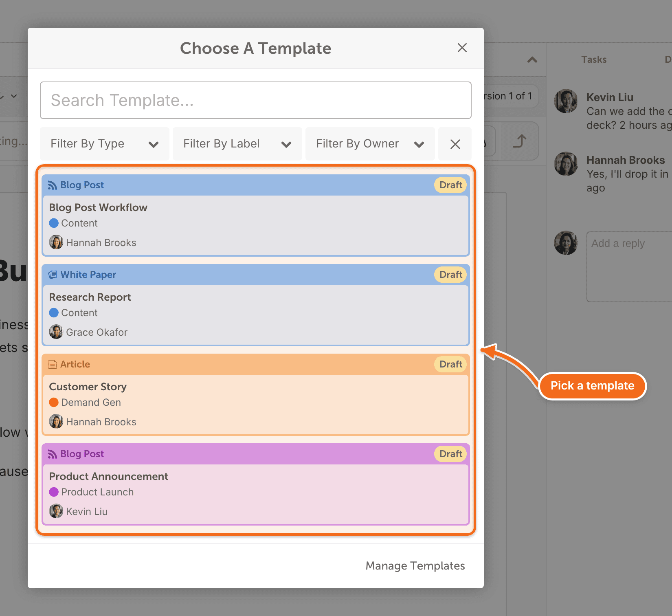Click the Add a reply text box

(x=629, y=267)
